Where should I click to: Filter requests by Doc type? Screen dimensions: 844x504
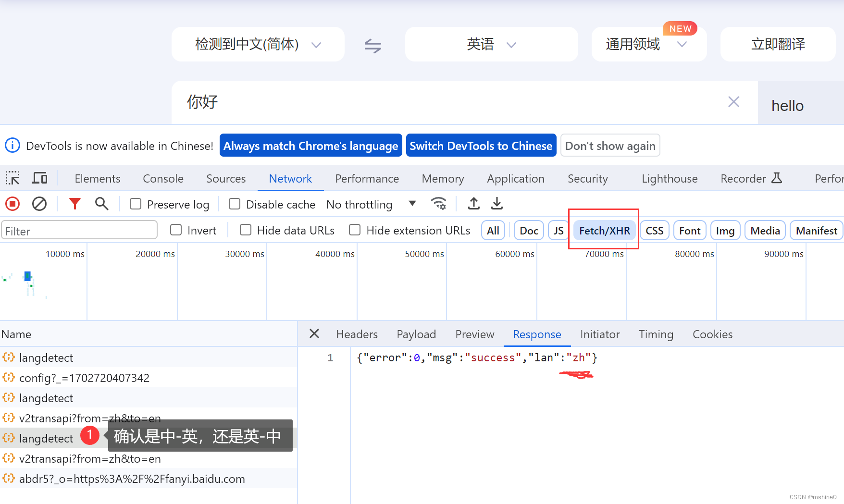pos(529,231)
